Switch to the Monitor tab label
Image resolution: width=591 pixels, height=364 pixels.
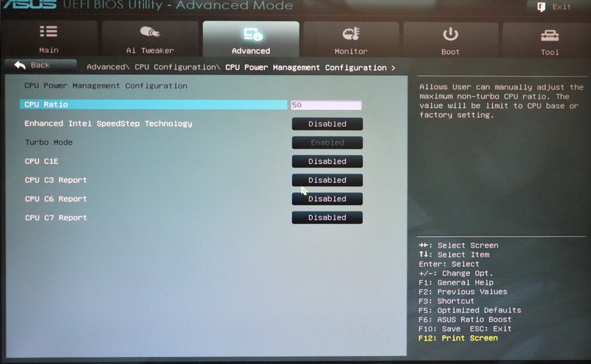coord(351,51)
